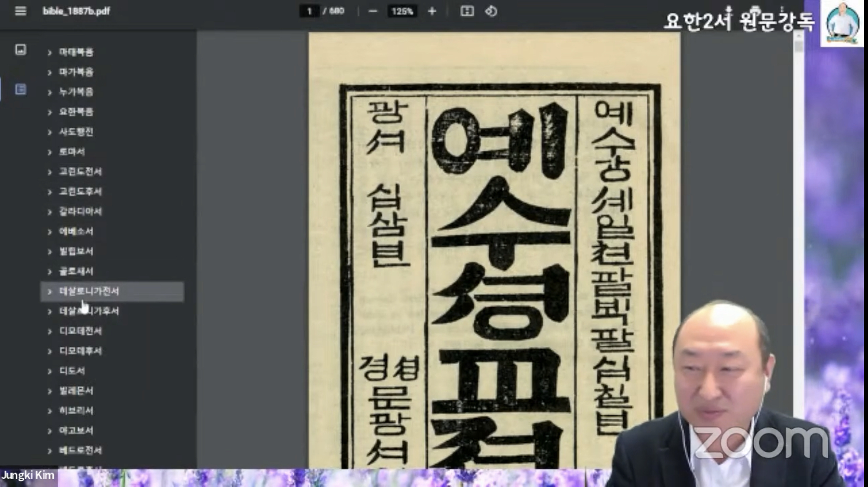The image size is (868, 487).
Task: Expand the 로마서 outline chevron
Action: click(x=50, y=152)
